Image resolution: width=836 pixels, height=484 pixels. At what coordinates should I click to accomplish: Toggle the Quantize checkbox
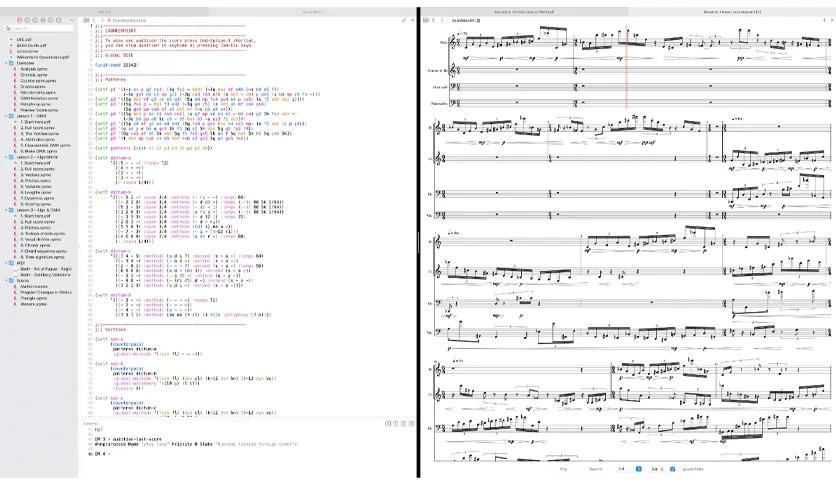[x=672, y=469]
